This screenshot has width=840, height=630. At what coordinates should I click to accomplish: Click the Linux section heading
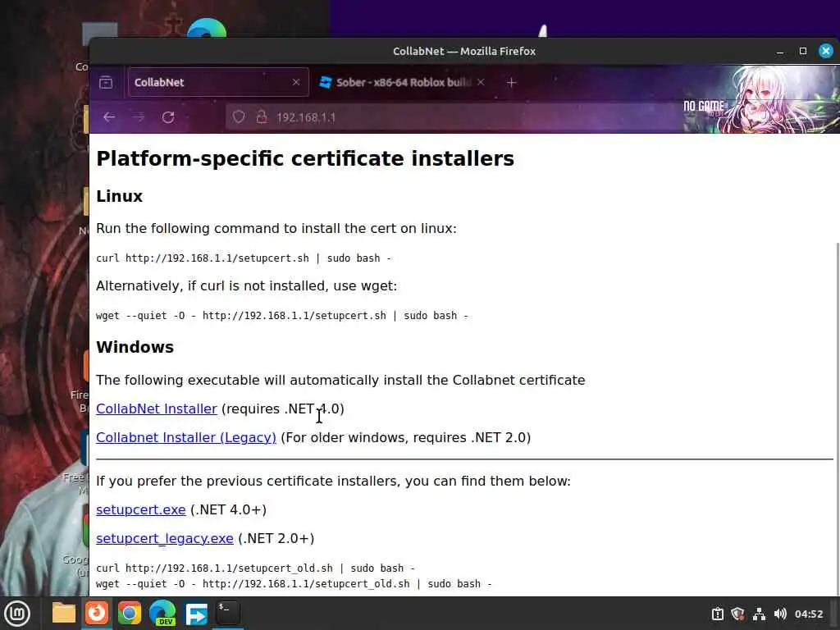tap(120, 196)
